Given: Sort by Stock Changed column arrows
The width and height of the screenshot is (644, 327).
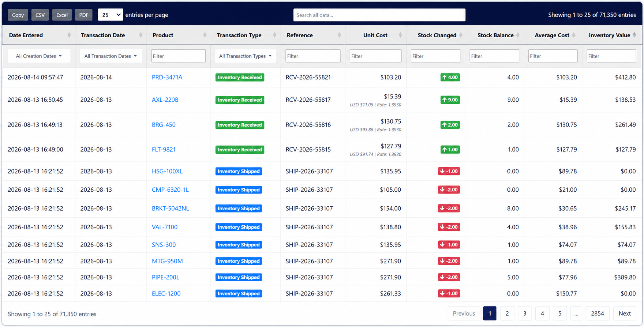Looking at the screenshot, I should point(461,35).
